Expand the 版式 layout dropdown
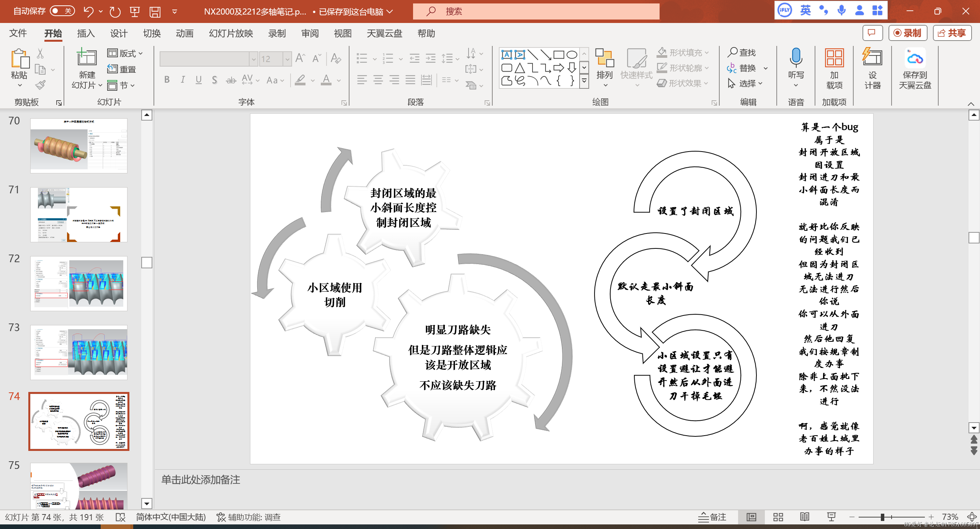The width and height of the screenshot is (980, 529). pos(125,53)
